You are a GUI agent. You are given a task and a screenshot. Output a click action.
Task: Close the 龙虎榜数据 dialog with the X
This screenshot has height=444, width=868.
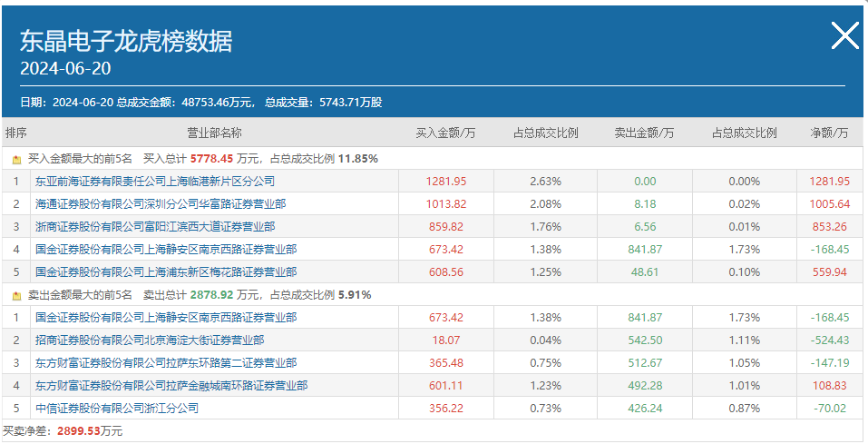844,36
